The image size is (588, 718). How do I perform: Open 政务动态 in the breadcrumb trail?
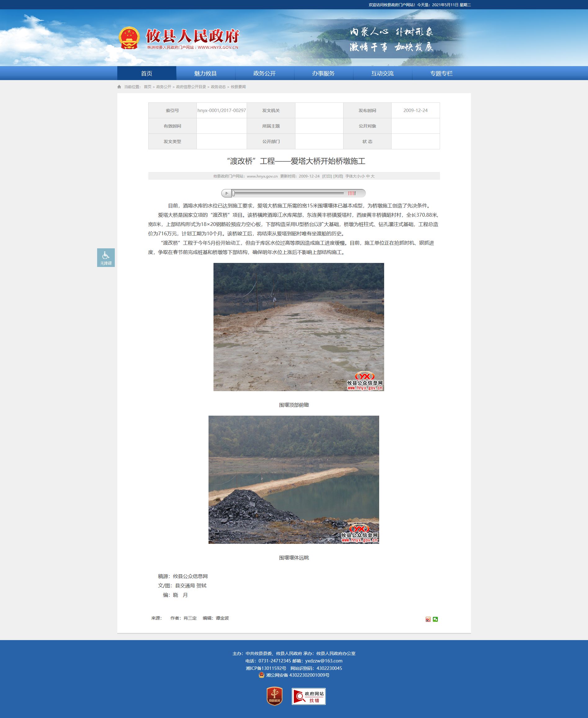tap(218, 87)
